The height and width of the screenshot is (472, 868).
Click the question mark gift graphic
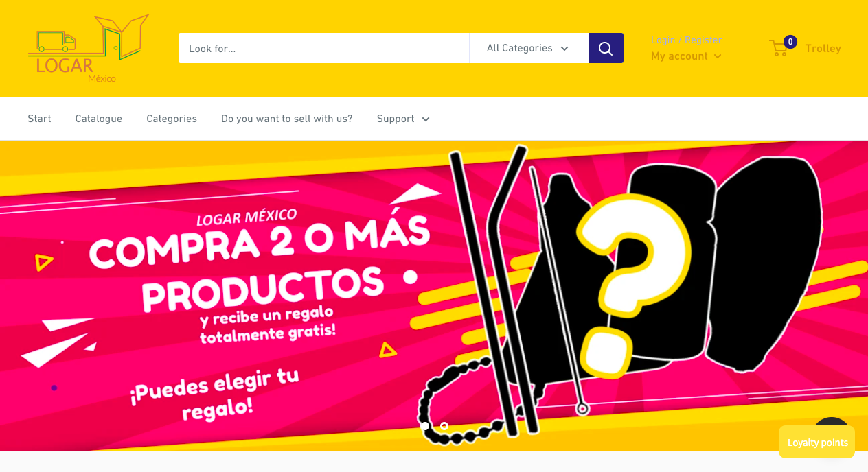[x=630, y=283]
